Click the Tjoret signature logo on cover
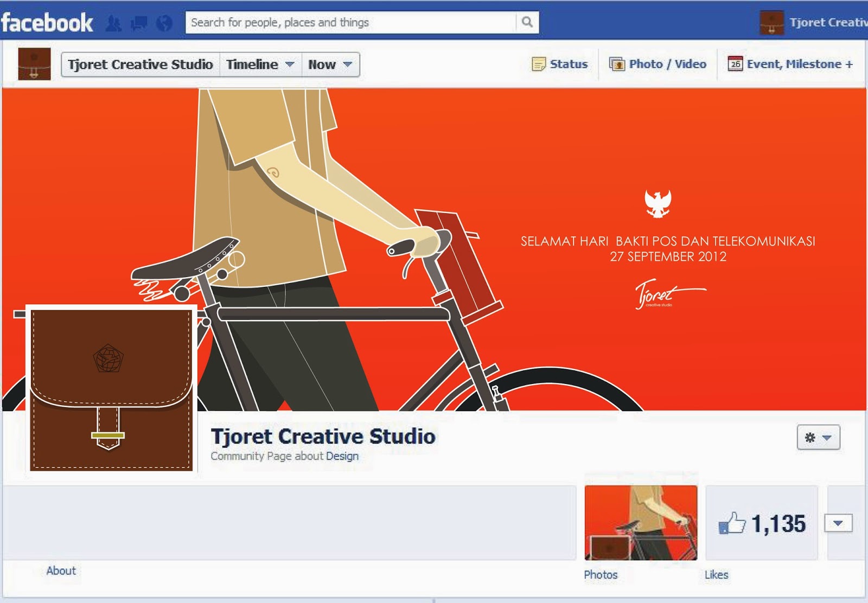 click(670, 294)
